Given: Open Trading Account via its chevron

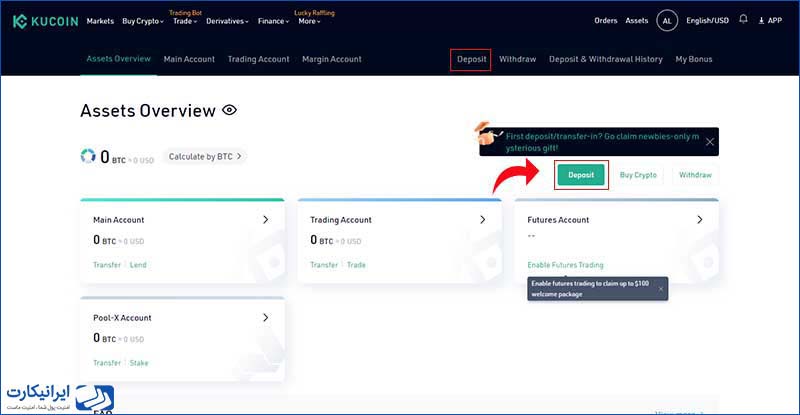Looking at the screenshot, I should [483, 219].
